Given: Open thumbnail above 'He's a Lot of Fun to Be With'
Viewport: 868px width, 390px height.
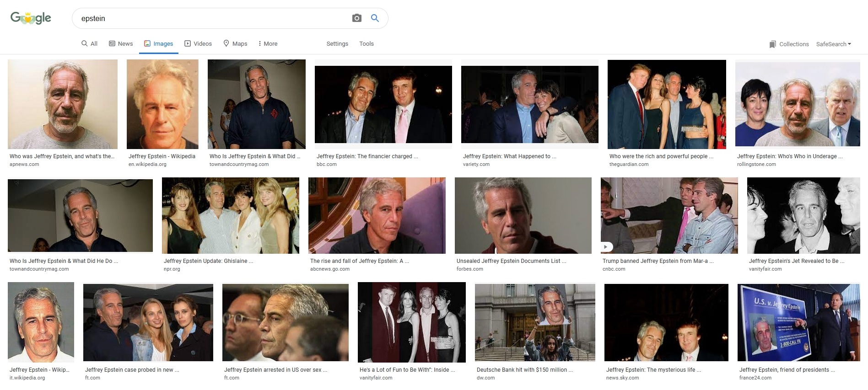Looking at the screenshot, I should [412, 322].
